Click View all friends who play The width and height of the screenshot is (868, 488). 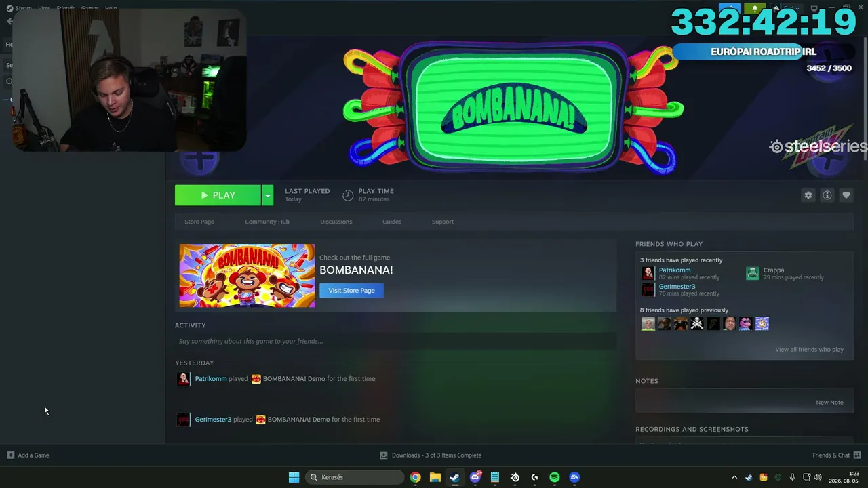pos(809,350)
